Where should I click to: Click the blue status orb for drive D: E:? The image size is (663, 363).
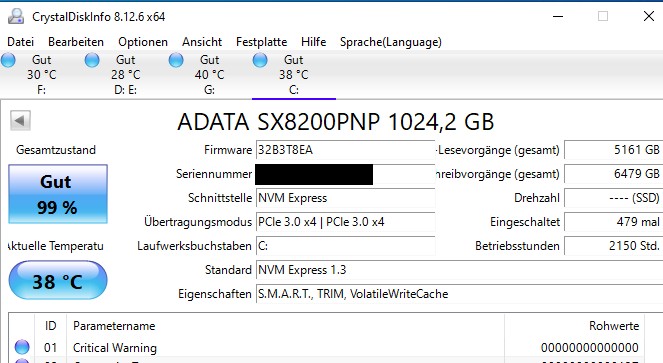click(x=92, y=60)
